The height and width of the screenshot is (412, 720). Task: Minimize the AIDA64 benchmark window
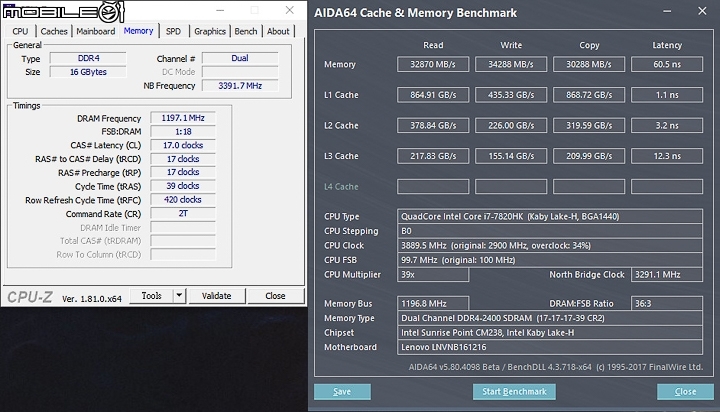pos(667,11)
